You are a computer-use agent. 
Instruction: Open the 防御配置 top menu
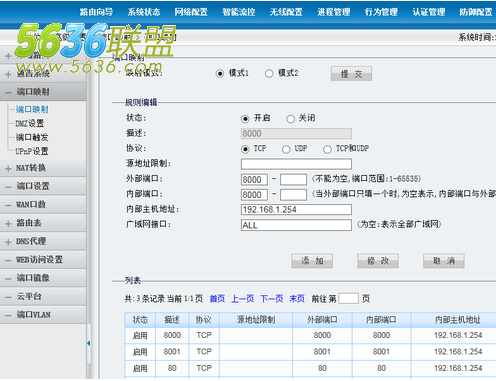(x=476, y=12)
